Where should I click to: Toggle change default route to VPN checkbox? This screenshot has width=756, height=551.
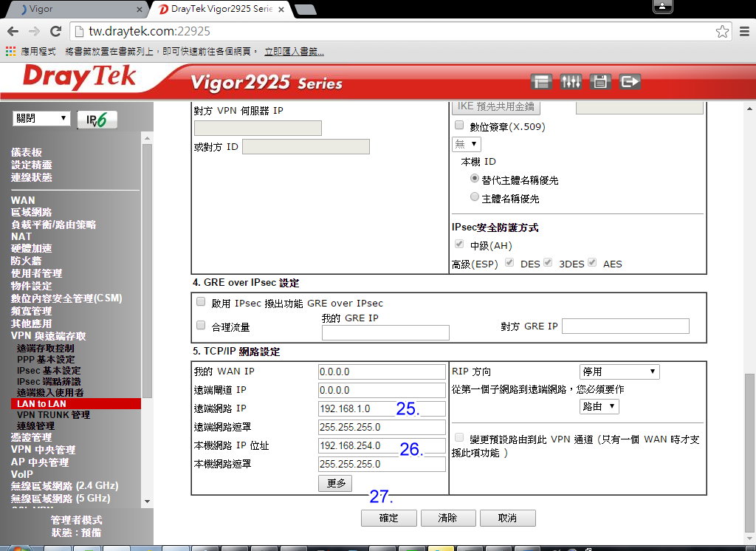tap(459, 437)
